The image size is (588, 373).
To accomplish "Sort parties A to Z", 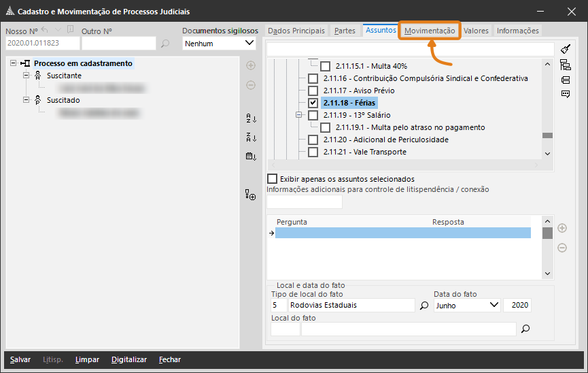I will tap(251, 118).
